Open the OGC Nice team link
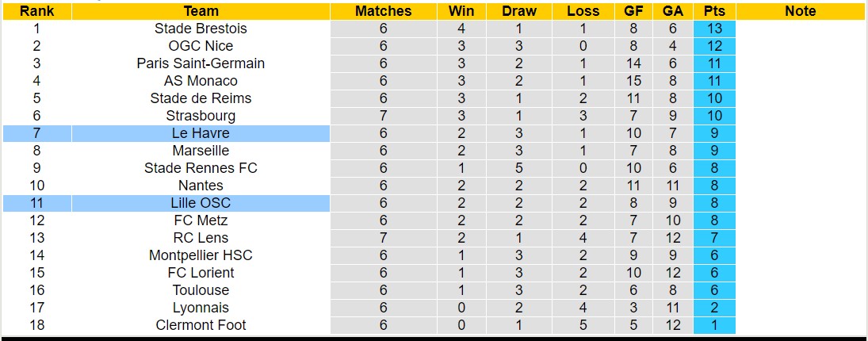This screenshot has height=341, width=868. tap(201, 46)
